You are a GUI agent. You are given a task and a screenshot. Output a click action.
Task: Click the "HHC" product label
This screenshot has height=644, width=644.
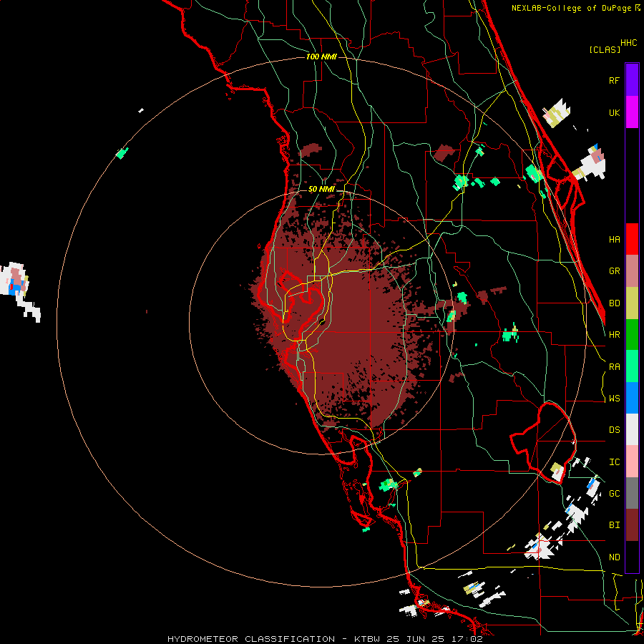point(629,43)
